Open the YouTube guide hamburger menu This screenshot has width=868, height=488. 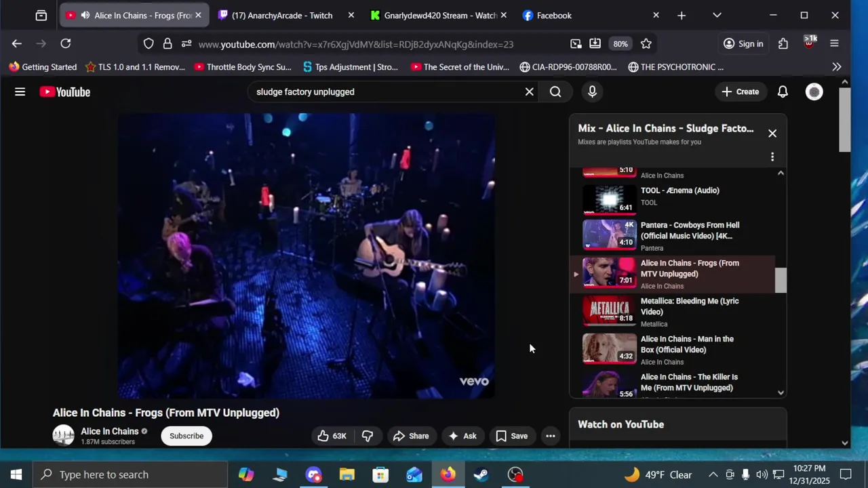click(x=20, y=91)
